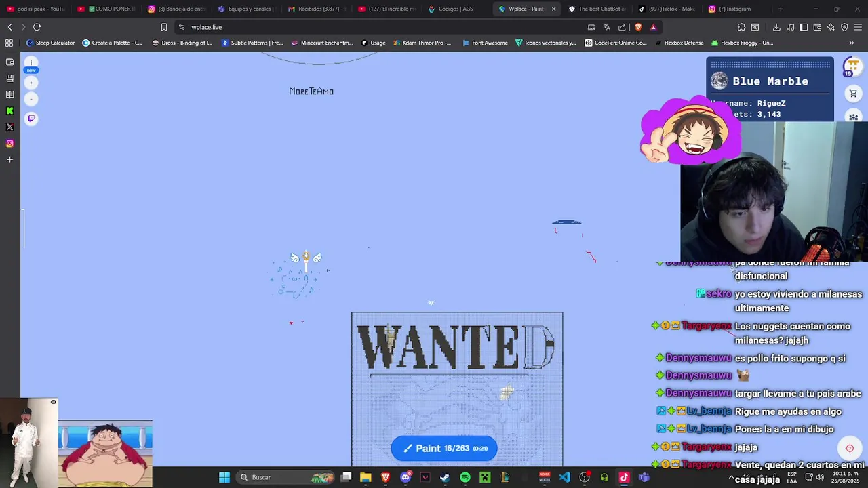The height and width of the screenshot is (488, 868).
Task: Open Brave sidebar reading list icon
Action: 9,94
